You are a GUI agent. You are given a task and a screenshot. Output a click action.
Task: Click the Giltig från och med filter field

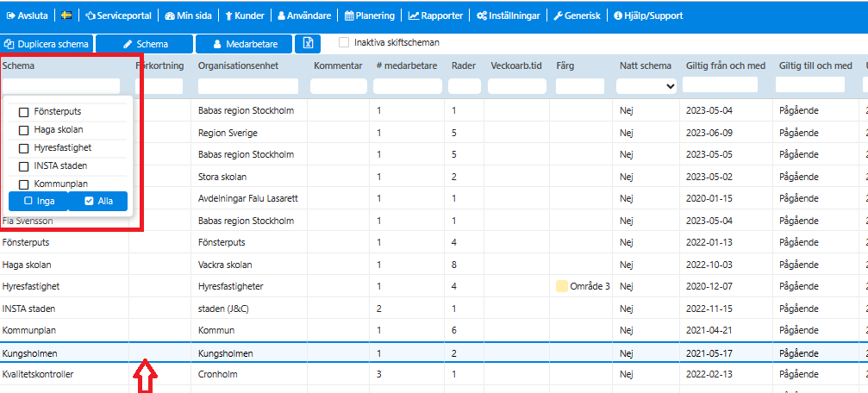pos(721,84)
